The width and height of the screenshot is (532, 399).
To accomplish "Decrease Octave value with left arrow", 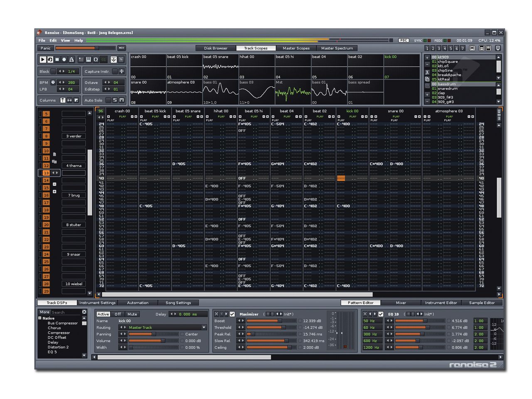I will tap(105, 82).
